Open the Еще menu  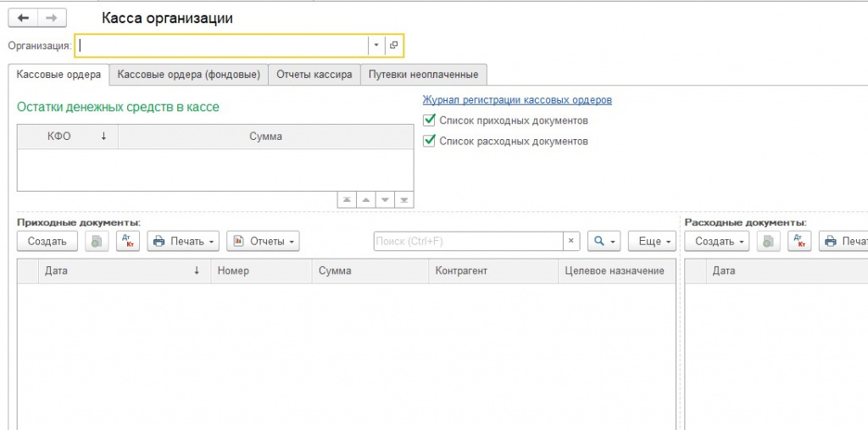(x=652, y=241)
